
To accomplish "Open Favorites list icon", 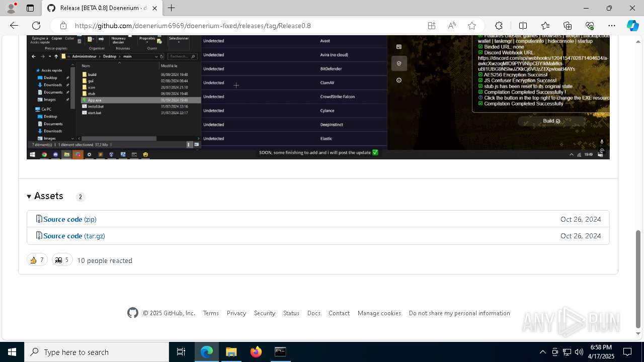I will [545, 26].
